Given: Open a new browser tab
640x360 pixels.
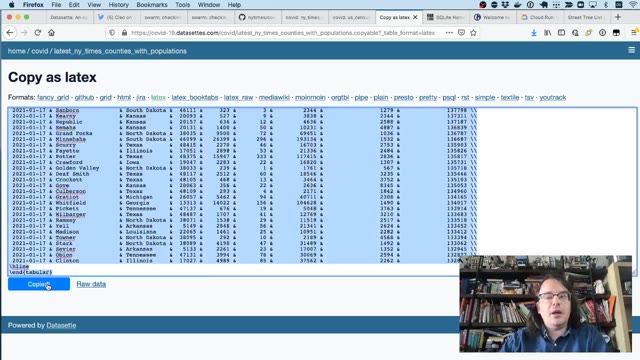Looking at the screenshot, I should point(618,17).
